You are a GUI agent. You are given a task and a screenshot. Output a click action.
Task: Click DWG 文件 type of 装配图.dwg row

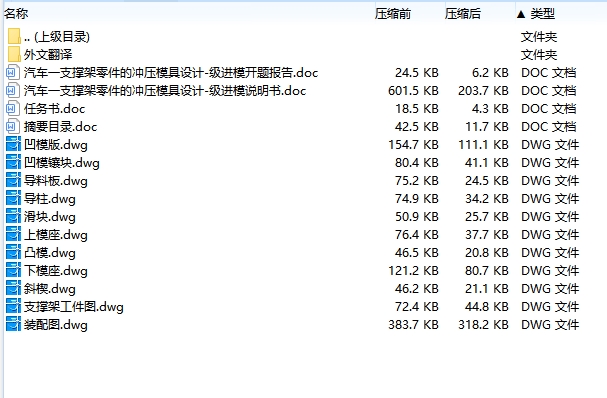(x=550, y=324)
